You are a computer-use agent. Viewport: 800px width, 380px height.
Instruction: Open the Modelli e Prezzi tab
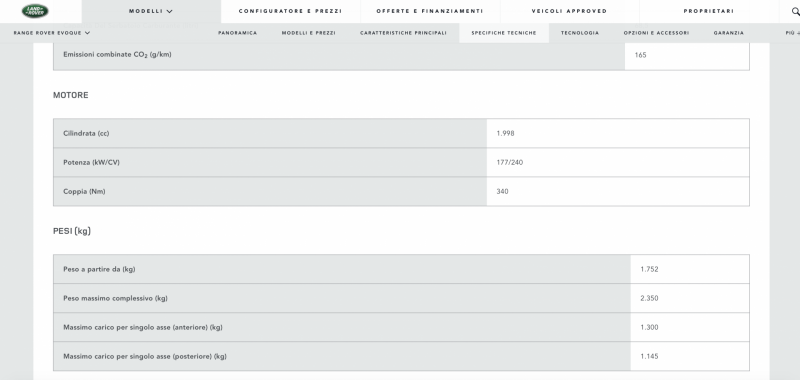coord(309,33)
